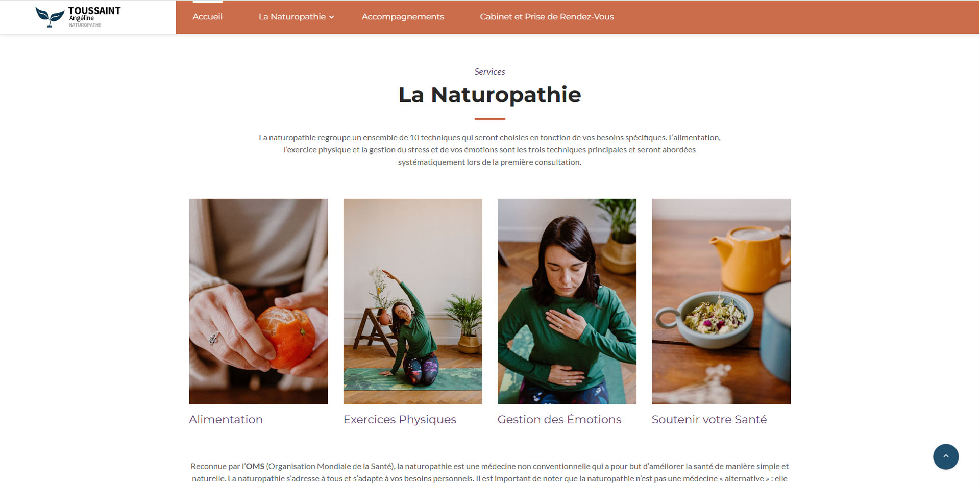The image size is (980, 488).
Task: Follow the Alimentation title link
Action: click(x=226, y=419)
